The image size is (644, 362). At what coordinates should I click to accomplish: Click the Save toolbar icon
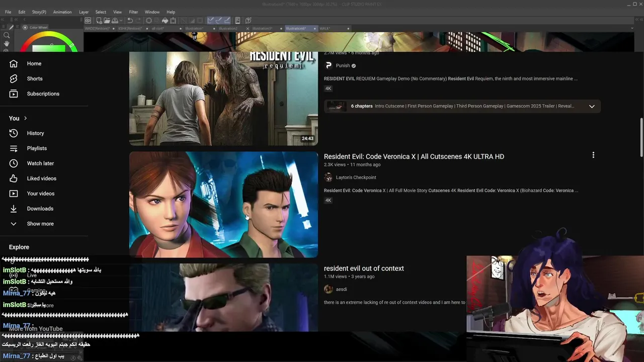115,21
